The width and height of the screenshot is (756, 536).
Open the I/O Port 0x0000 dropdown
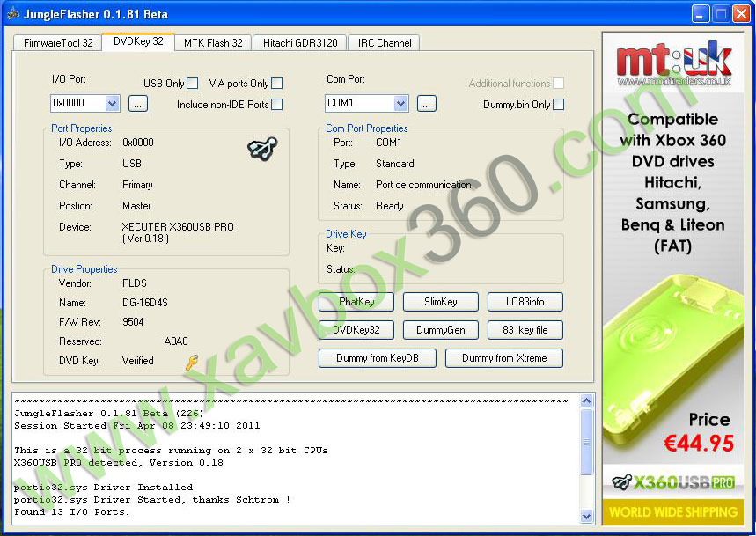pos(112,103)
